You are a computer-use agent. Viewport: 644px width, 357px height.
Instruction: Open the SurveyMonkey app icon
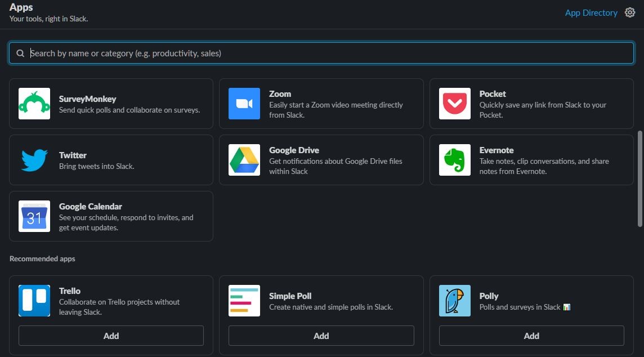tap(34, 104)
